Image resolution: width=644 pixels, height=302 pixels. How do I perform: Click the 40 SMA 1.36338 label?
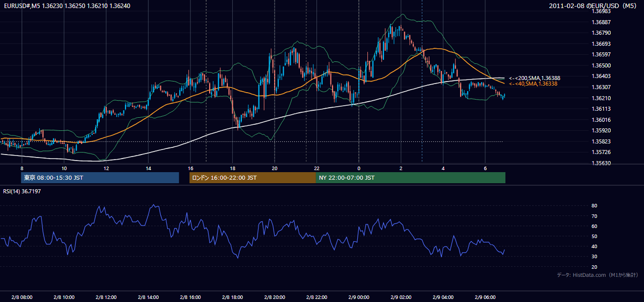(533, 84)
